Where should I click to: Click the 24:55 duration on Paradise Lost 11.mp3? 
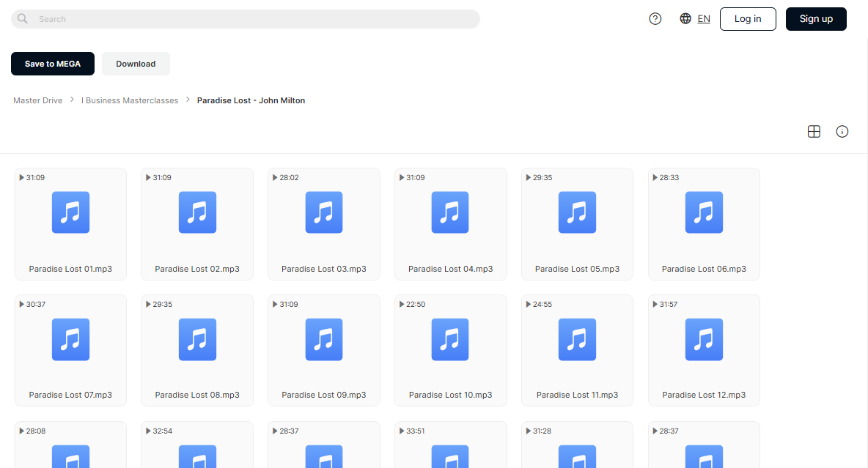coord(542,304)
